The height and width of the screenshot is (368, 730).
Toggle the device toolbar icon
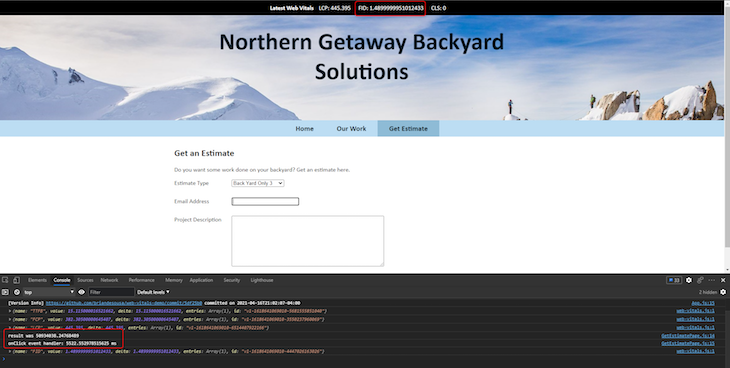click(16, 280)
